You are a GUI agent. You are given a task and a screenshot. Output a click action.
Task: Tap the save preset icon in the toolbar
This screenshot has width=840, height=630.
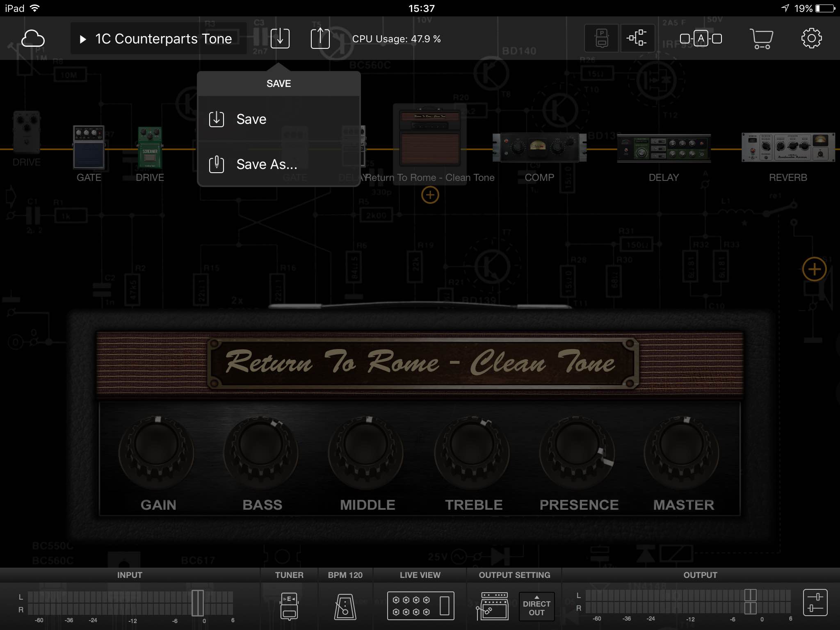point(280,39)
